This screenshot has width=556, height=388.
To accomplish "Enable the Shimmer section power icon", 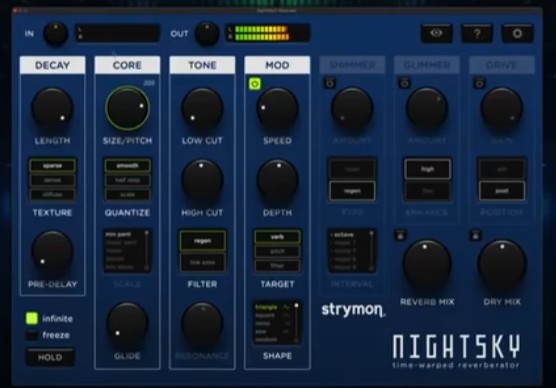I will click(x=330, y=83).
